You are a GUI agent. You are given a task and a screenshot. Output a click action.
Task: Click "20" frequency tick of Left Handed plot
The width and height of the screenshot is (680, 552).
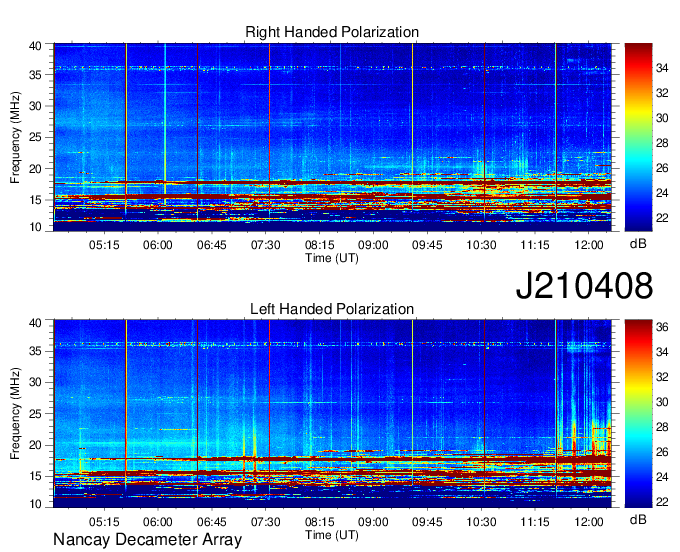(35, 445)
